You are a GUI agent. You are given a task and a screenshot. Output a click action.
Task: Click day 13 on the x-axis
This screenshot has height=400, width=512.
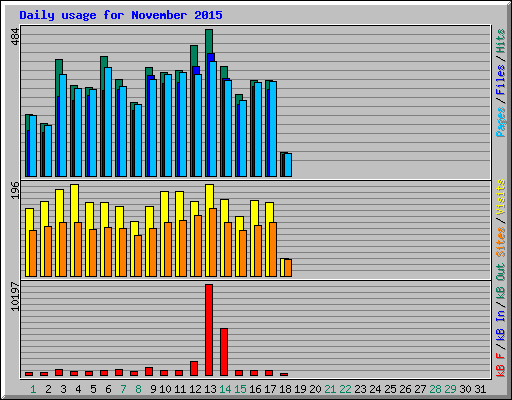pos(210,389)
